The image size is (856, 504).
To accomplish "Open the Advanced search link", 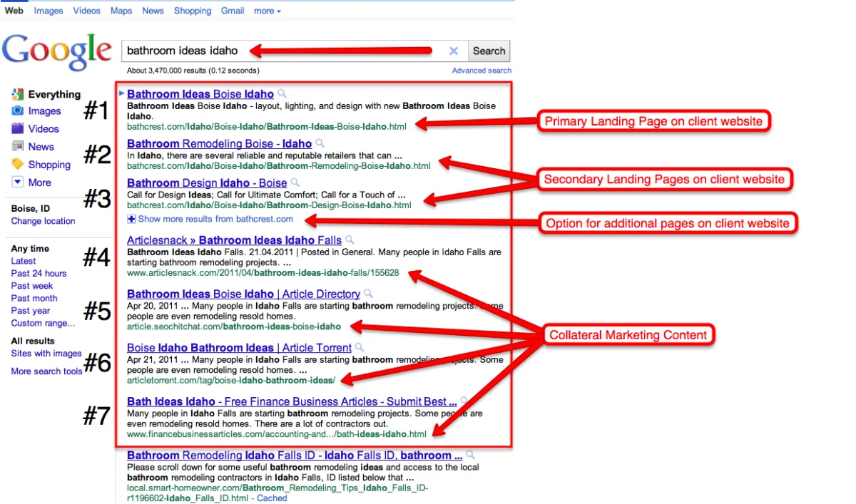I will pyautogui.click(x=481, y=71).
